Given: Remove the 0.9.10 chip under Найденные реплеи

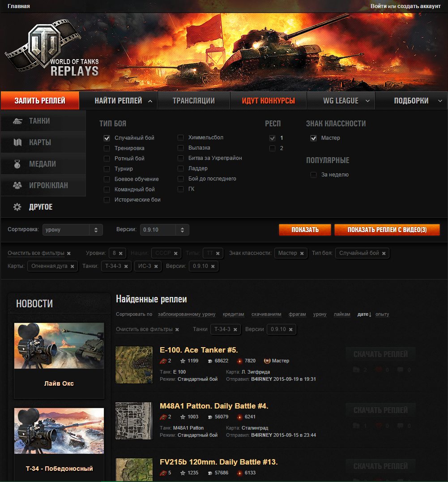Looking at the screenshot, I should pos(290,330).
